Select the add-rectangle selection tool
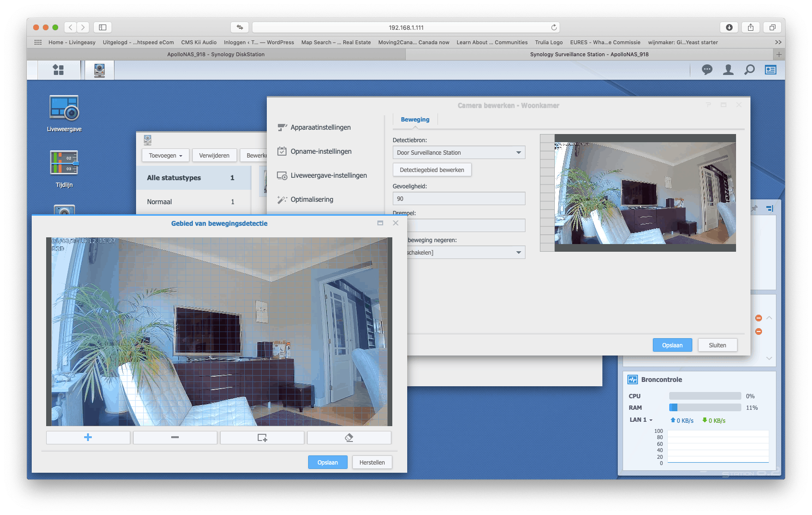Screen dimensions: 812x515 tap(262, 437)
